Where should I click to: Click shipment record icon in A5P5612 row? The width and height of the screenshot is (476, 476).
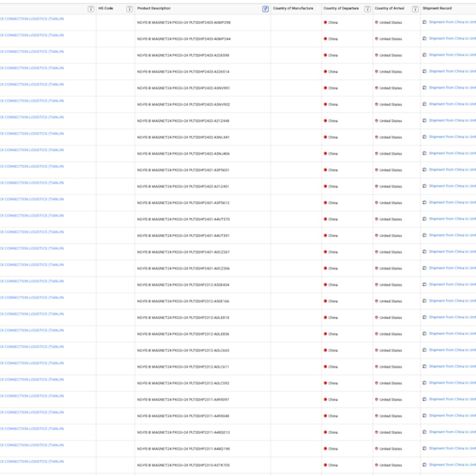(424, 202)
